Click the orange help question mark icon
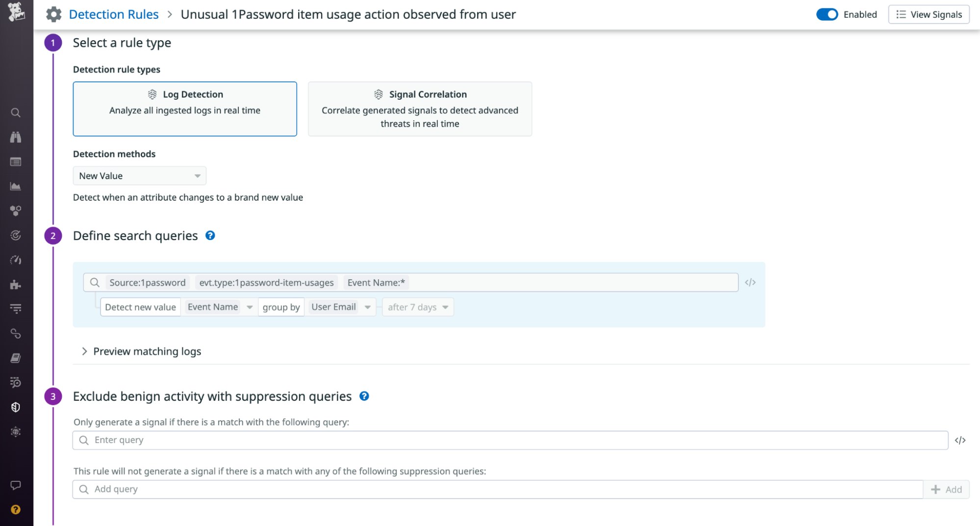 tap(16, 510)
